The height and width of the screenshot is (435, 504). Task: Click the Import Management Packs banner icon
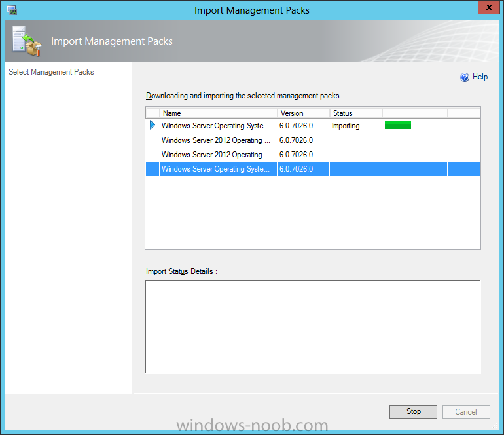point(27,41)
